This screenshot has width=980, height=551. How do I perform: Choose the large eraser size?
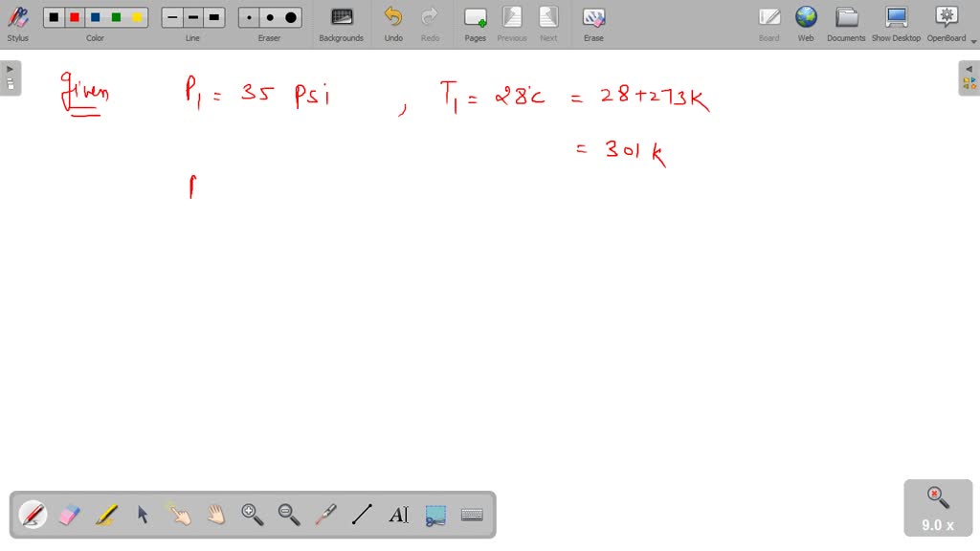pos(291,17)
